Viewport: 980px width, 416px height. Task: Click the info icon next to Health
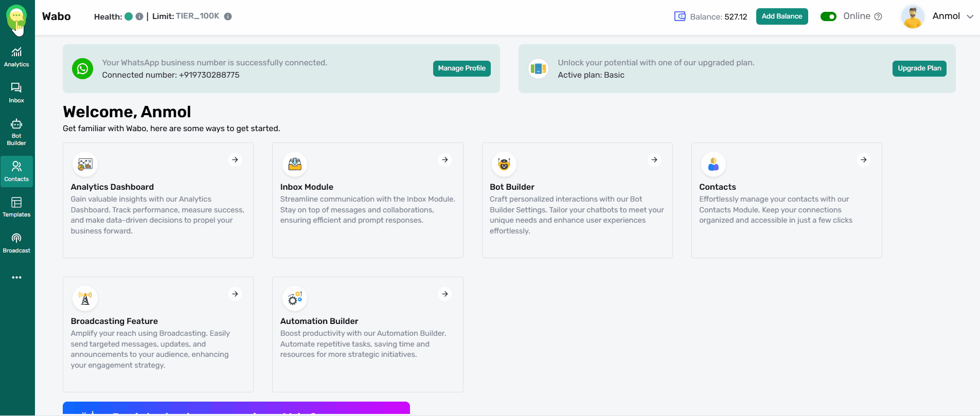pyautogui.click(x=139, y=16)
